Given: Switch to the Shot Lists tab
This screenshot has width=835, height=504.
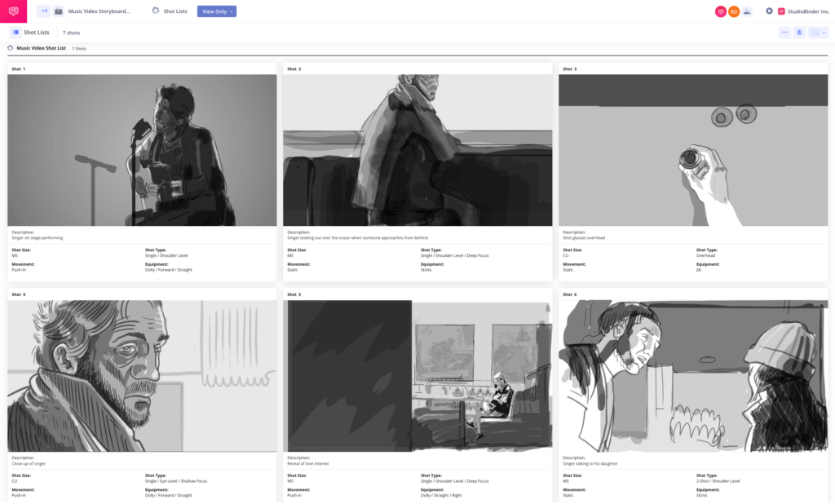Looking at the screenshot, I should tap(175, 11).
